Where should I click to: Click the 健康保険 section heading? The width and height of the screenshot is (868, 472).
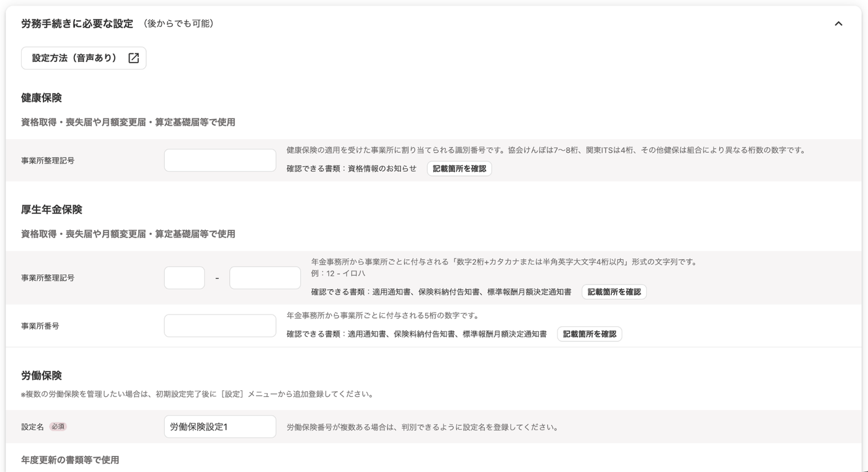pyautogui.click(x=42, y=98)
